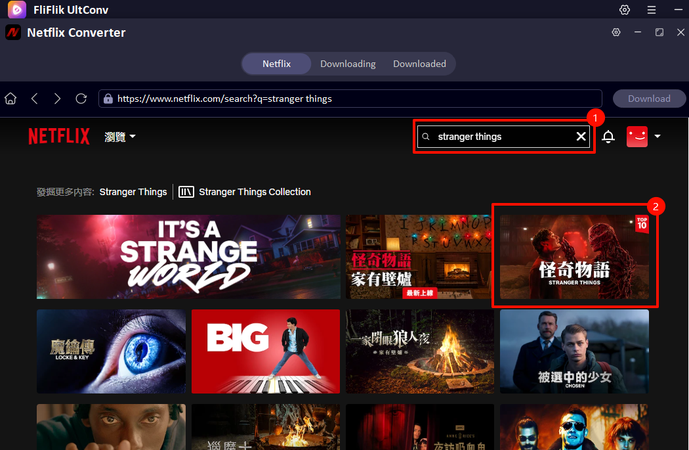This screenshot has height=450, width=689.
Task: Expand the profile dropdown arrow
Action: (x=657, y=136)
